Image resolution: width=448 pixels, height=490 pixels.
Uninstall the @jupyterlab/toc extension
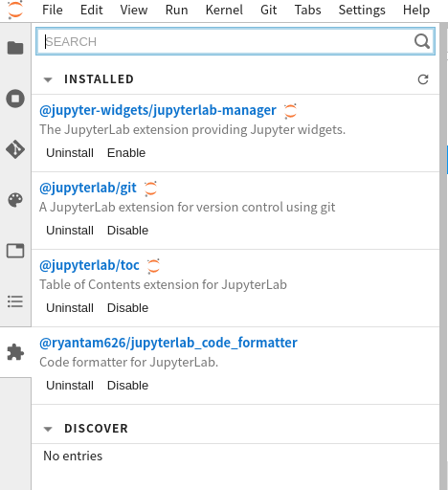70,308
